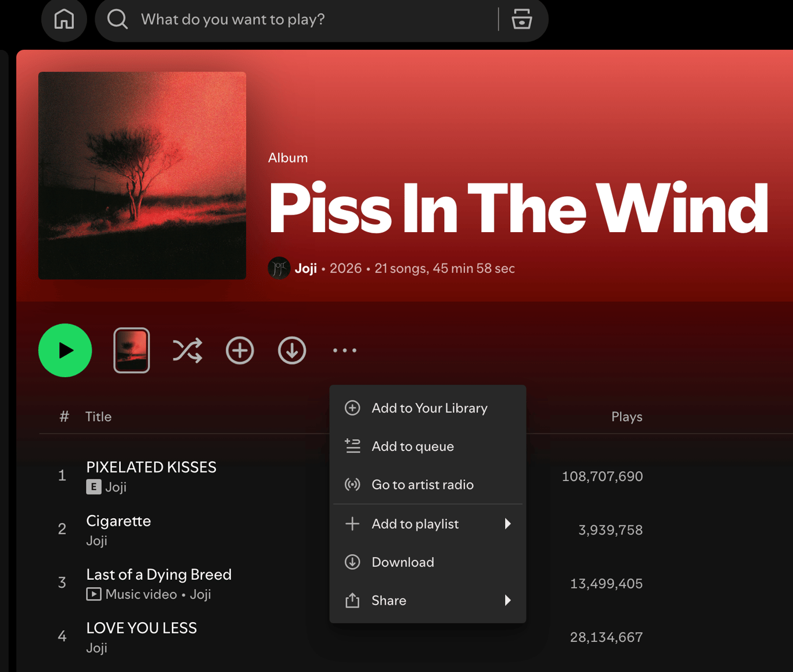
Task: Play the album with green button
Action: 65,351
